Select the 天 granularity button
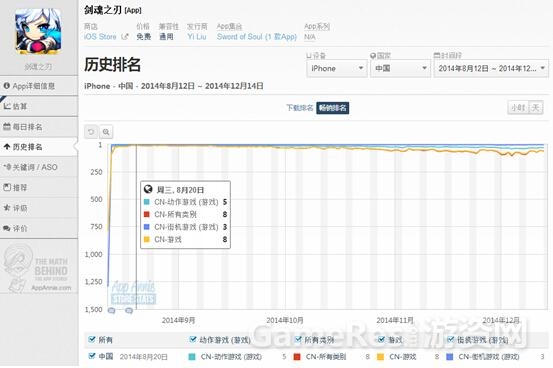The width and height of the screenshot is (553, 368). [x=536, y=108]
